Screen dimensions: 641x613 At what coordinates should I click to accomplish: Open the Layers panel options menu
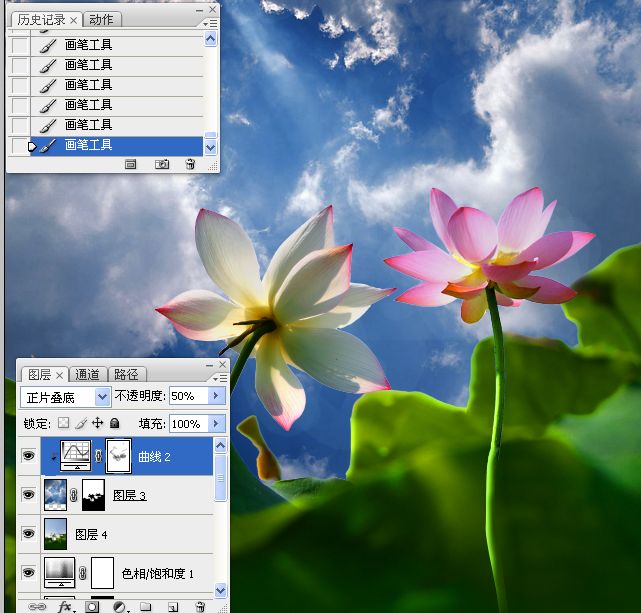click(x=220, y=378)
